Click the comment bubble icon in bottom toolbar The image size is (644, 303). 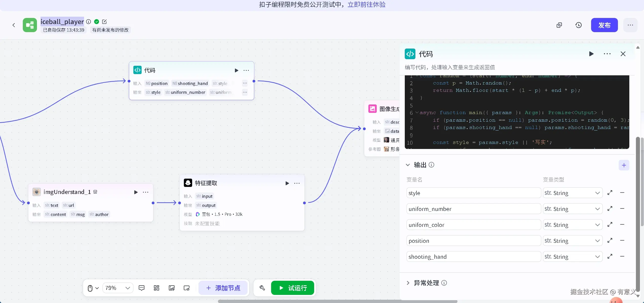[x=142, y=288]
